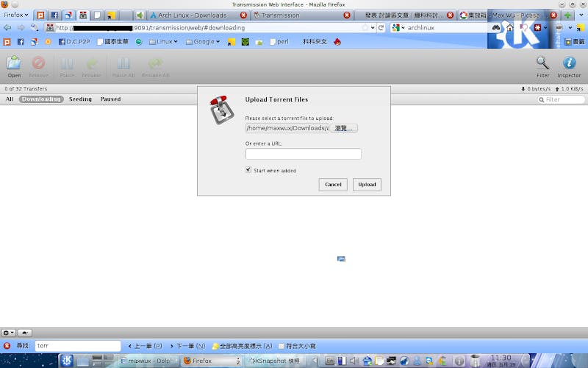This screenshot has width=588, height=368.
Task: Open the gear settings menu at bottom left
Action: point(8,333)
